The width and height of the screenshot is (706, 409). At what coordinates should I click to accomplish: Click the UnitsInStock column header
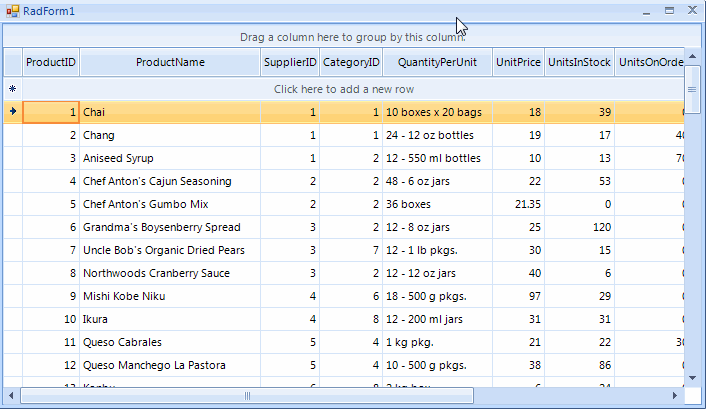pyautogui.click(x=580, y=62)
